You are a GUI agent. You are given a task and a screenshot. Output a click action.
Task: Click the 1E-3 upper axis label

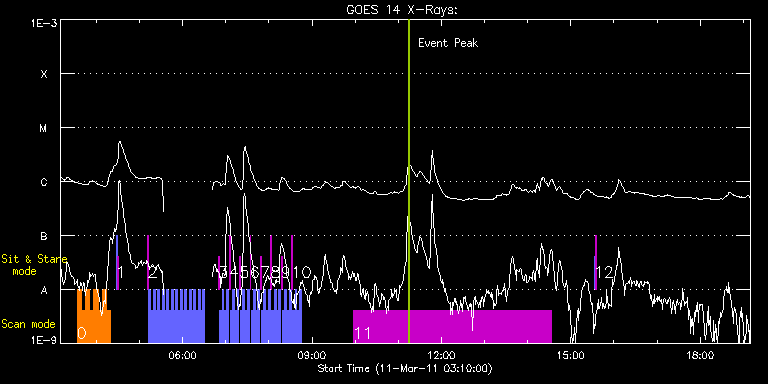[43, 23]
